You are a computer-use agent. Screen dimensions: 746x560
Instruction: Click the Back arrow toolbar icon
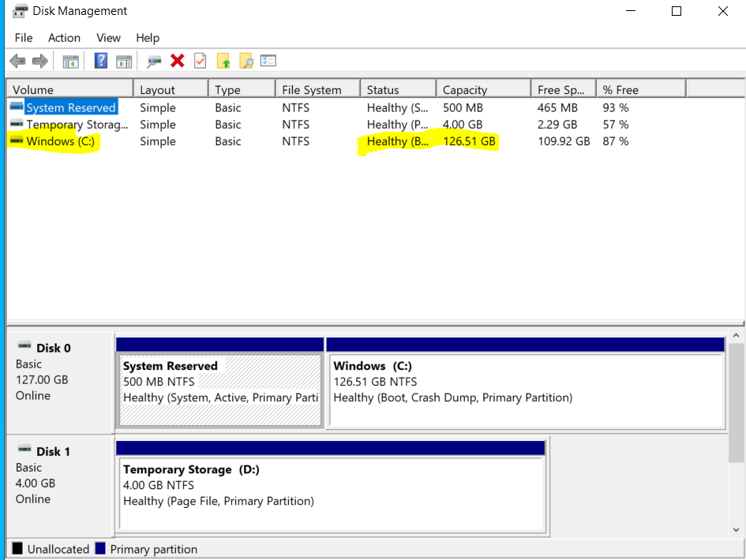pos(17,61)
